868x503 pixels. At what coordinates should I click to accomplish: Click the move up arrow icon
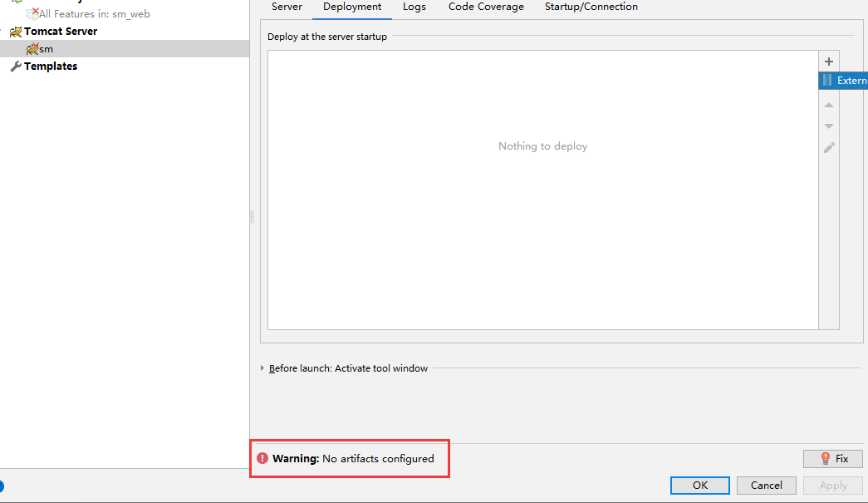pyautogui.click(x=829, y=105)
